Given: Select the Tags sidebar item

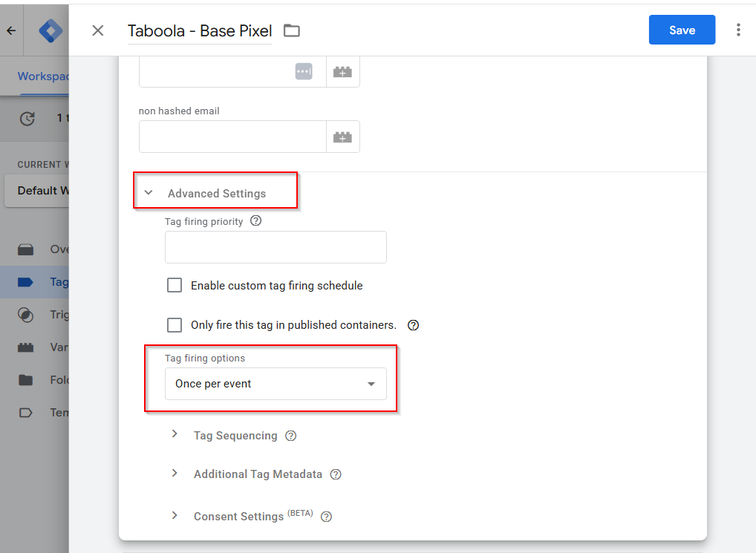Looking at the screenshot, I should click(35, 282).
